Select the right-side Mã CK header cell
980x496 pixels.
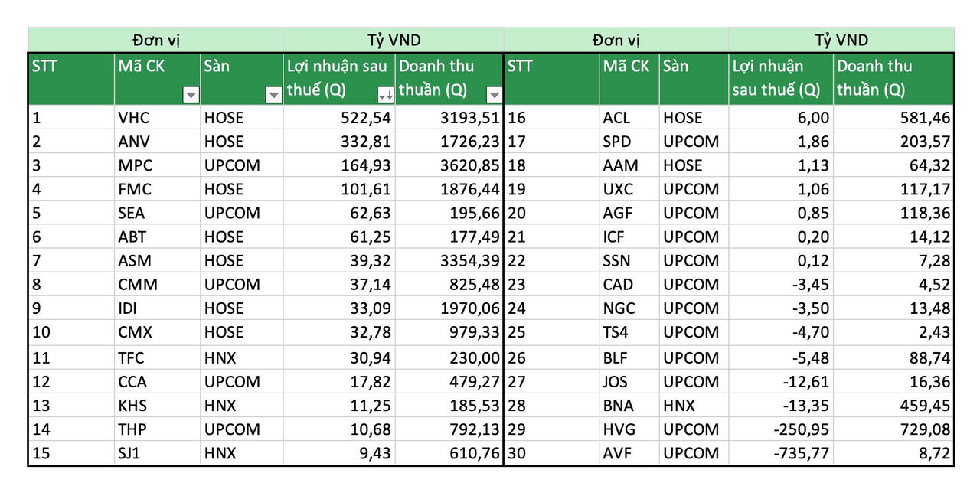point(629,78)
